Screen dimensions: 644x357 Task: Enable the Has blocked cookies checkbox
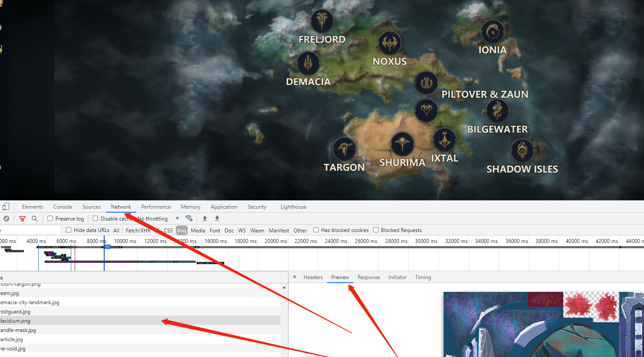pyautogui.click(x=316, y=230)
